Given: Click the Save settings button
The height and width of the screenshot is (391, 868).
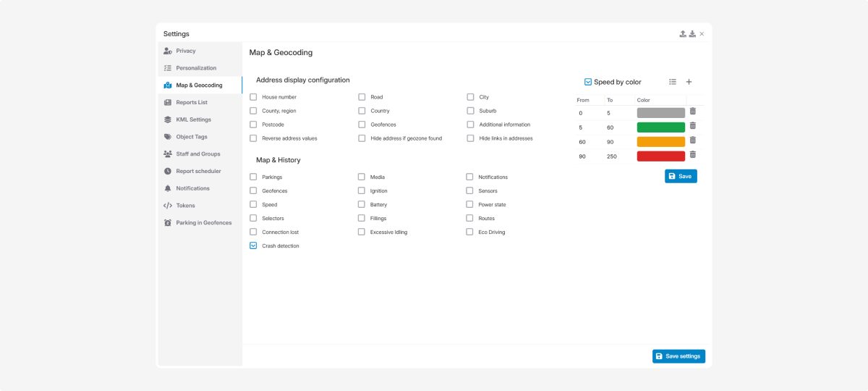Looking at the screenshot, I should tap(678, 356).
